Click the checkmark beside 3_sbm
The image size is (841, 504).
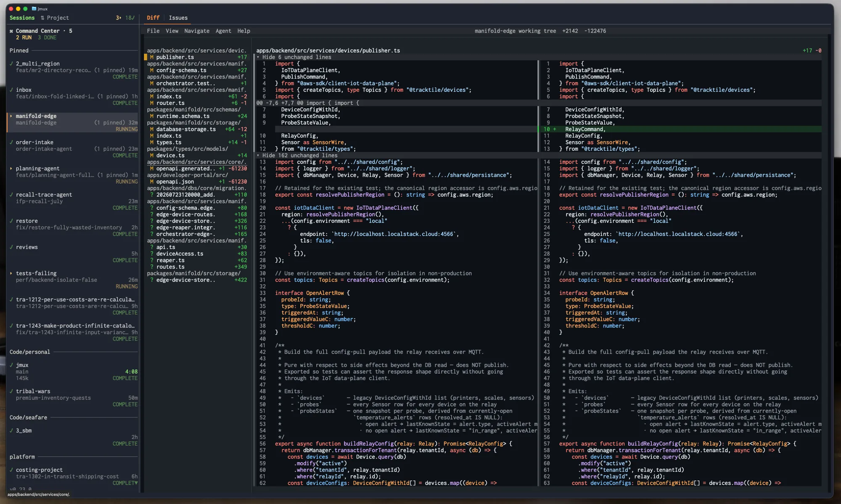(x=11, y=431)
